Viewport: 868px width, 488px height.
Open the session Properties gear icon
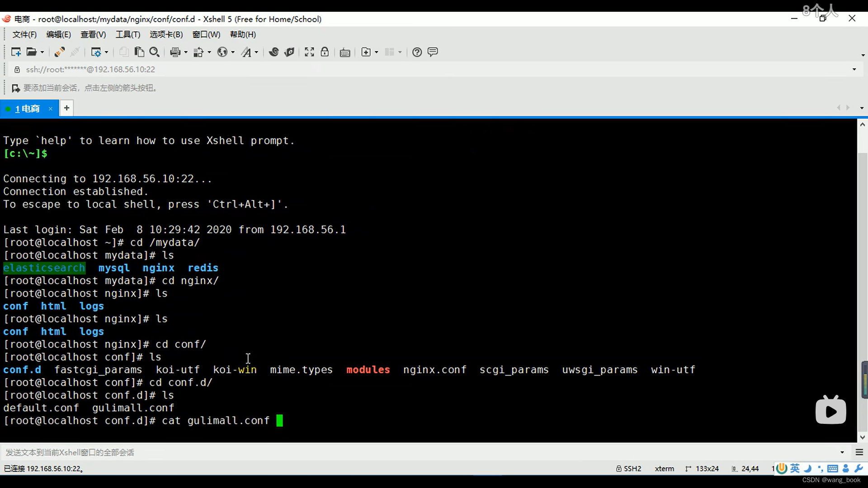coord(96,52)
